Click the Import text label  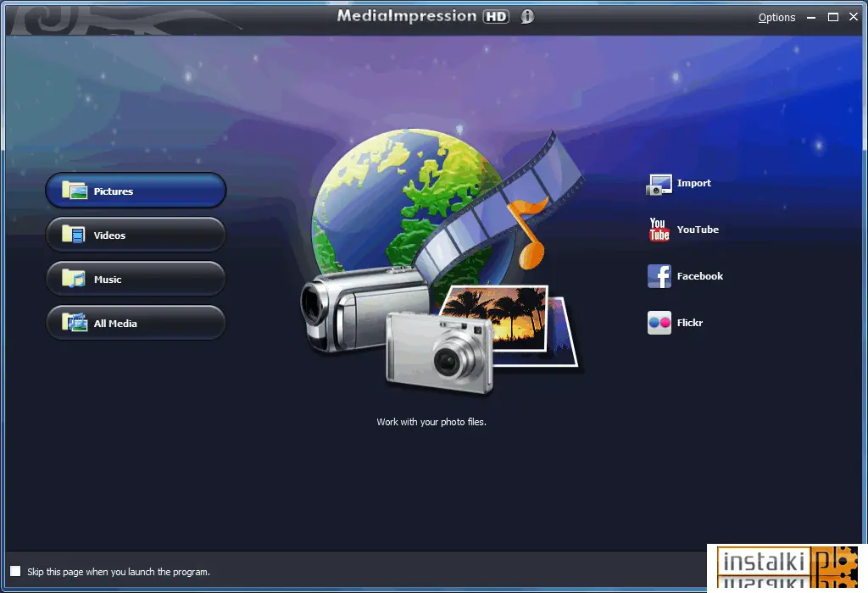tap(693, 183)
